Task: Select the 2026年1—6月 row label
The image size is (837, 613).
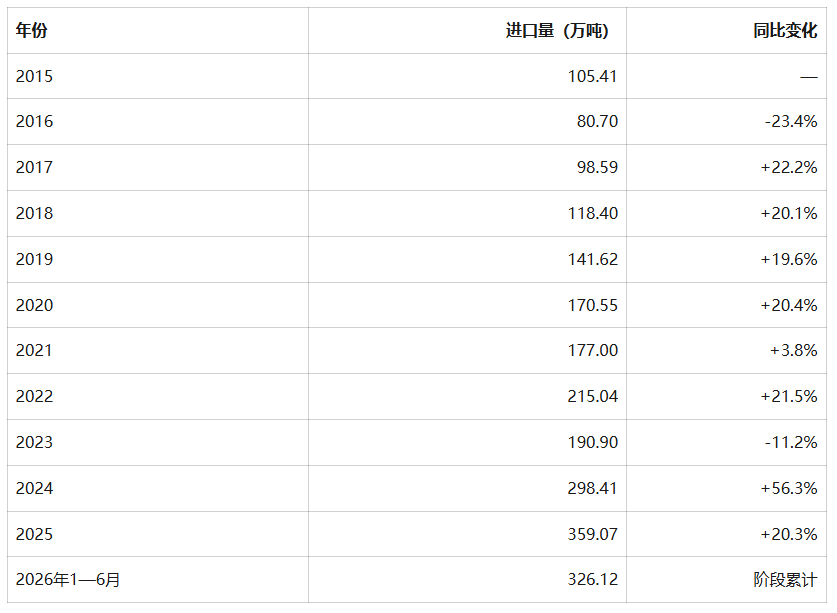Action: click(68, 579)
